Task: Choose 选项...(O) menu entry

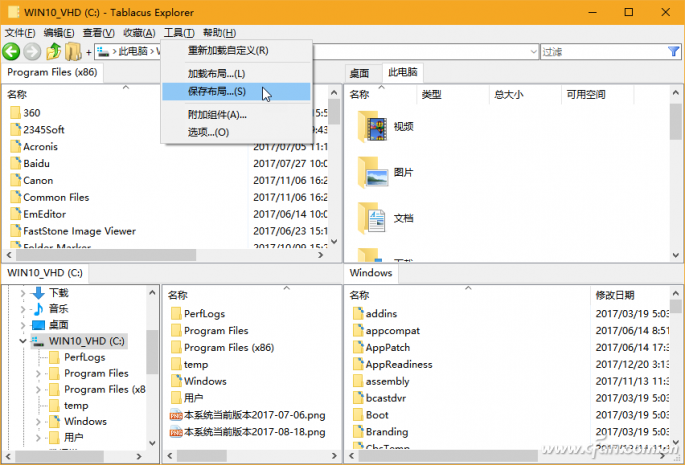Action: pos(236,132)
